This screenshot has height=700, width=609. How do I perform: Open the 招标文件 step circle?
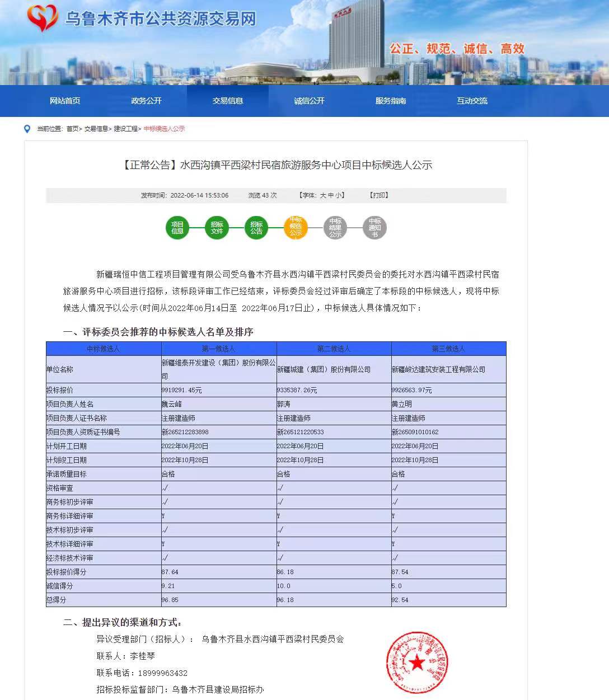click(217, 228)
